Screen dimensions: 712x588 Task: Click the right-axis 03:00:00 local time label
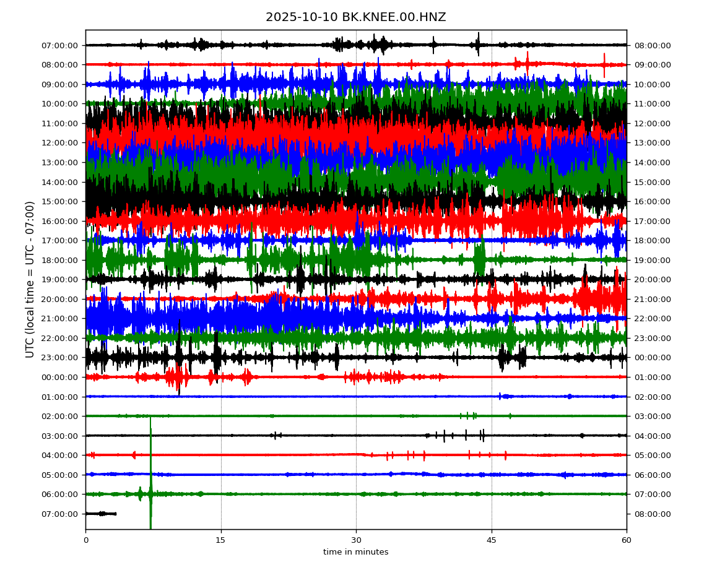[x=653, y=416]
